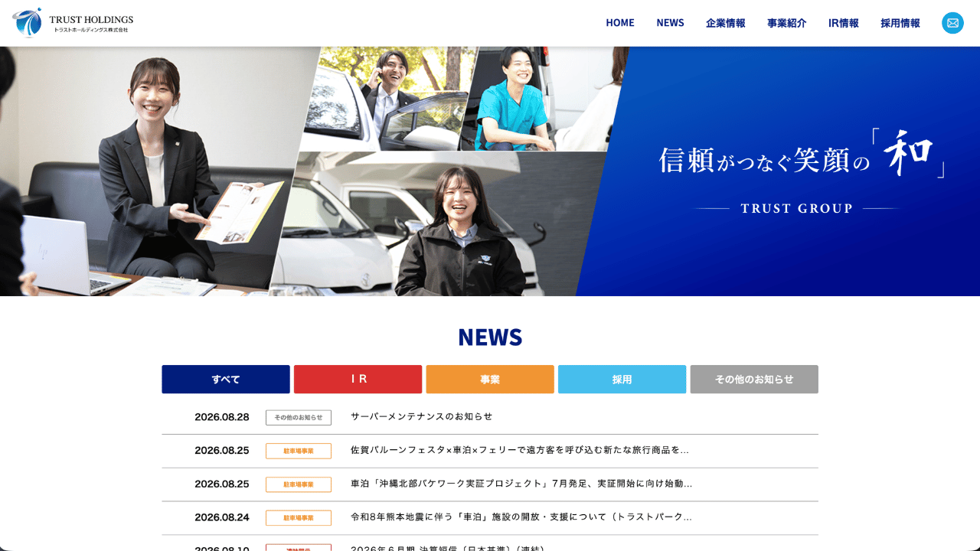Click 駐車場事業 tag on 沖縄北部 row
The image size is (980, 551).
299,484
